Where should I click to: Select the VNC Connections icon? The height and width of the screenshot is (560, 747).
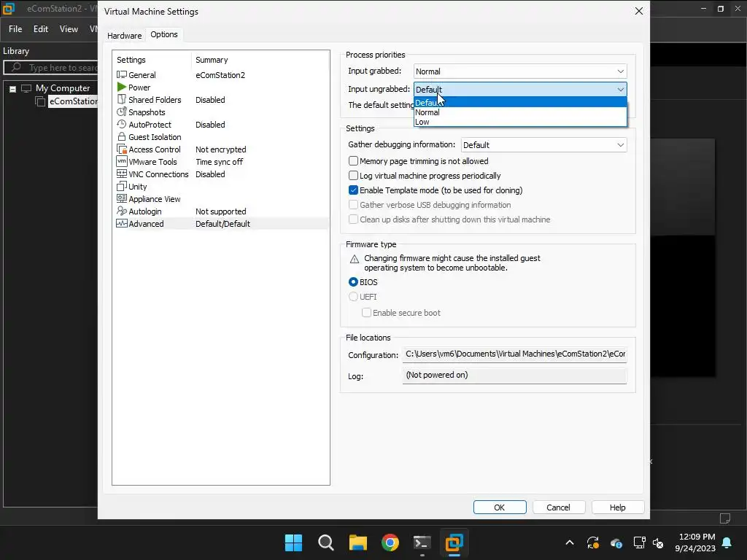122,174
